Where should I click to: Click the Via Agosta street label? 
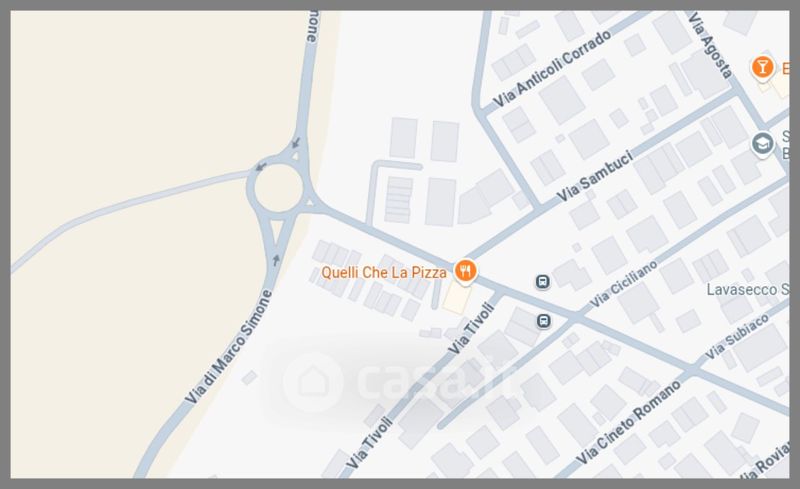click(710, 45)
